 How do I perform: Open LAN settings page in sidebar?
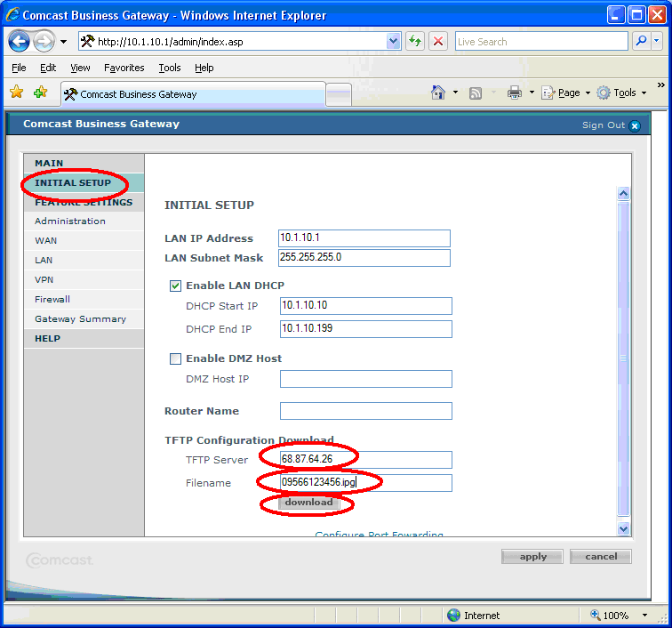pyautogui.click(x=84, y=260)
